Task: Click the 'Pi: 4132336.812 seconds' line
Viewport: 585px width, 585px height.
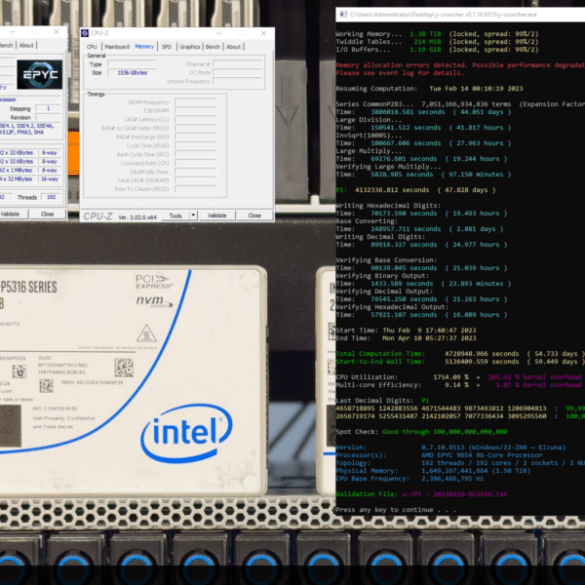Action: (x=416, y=190)
